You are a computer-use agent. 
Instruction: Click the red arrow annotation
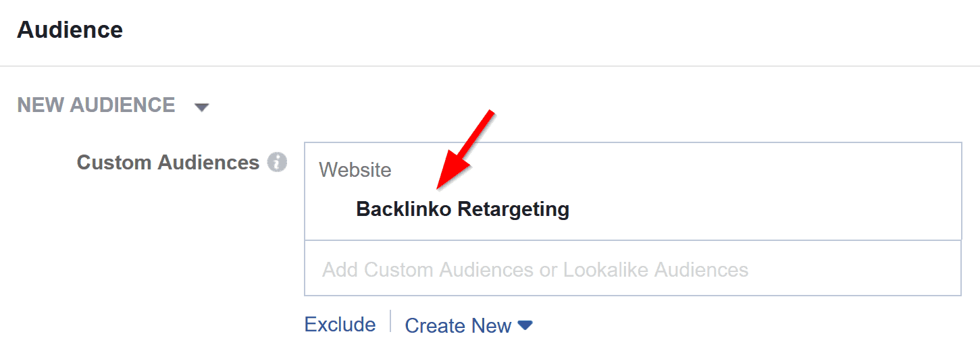click(466, 150)
